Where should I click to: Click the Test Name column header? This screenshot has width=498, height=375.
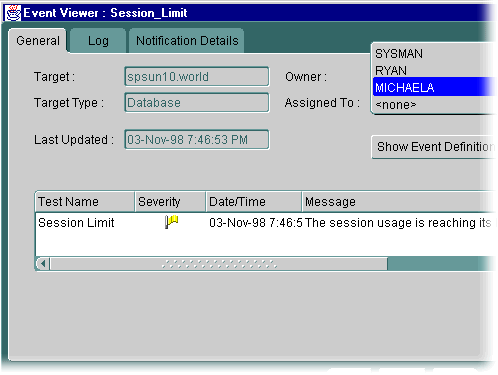pos(85,202)
